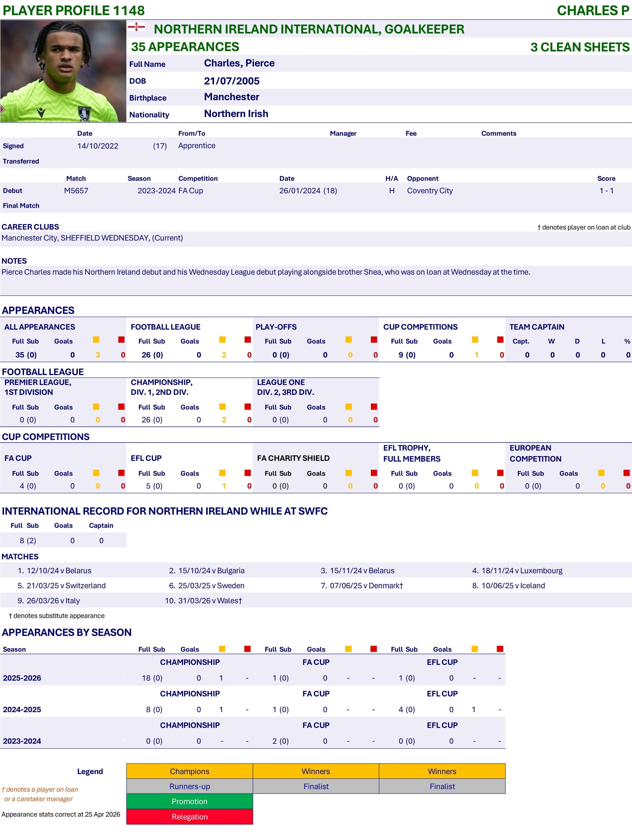Click the 2025-2026 season row label
Image resolution: width=632 pixels, height=840 pixels.
click(x=22, y=678)
